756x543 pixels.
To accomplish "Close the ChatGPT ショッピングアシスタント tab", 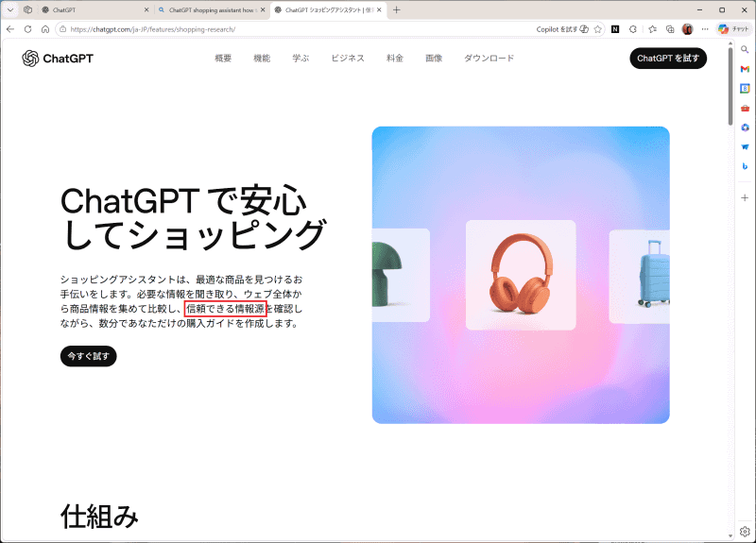I will pyautogui.click(x=379, y=9).
